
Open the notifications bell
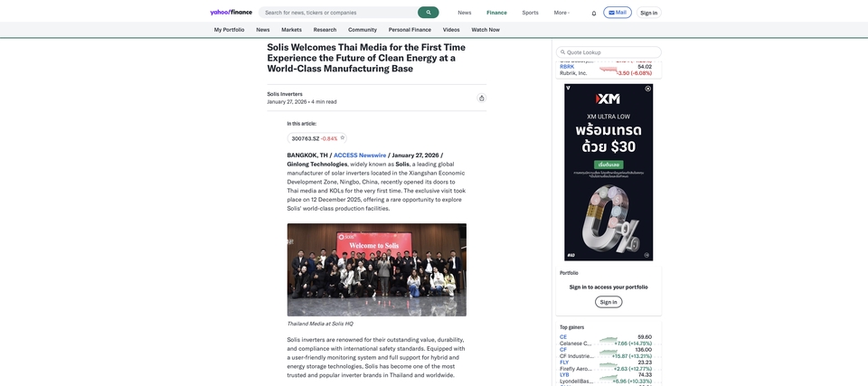[x=594, y=13]
